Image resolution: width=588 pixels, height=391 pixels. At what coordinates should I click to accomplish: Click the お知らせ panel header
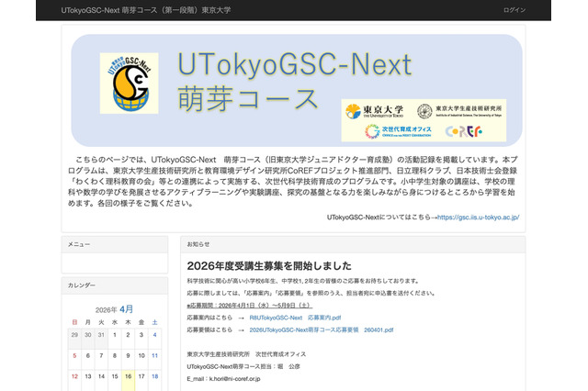pos(353,244)
